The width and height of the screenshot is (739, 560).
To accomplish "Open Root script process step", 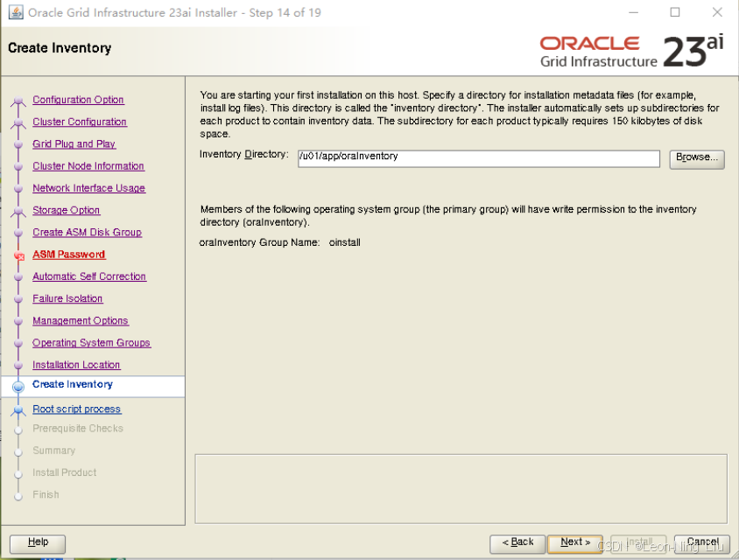I will [x=77, y=409].
